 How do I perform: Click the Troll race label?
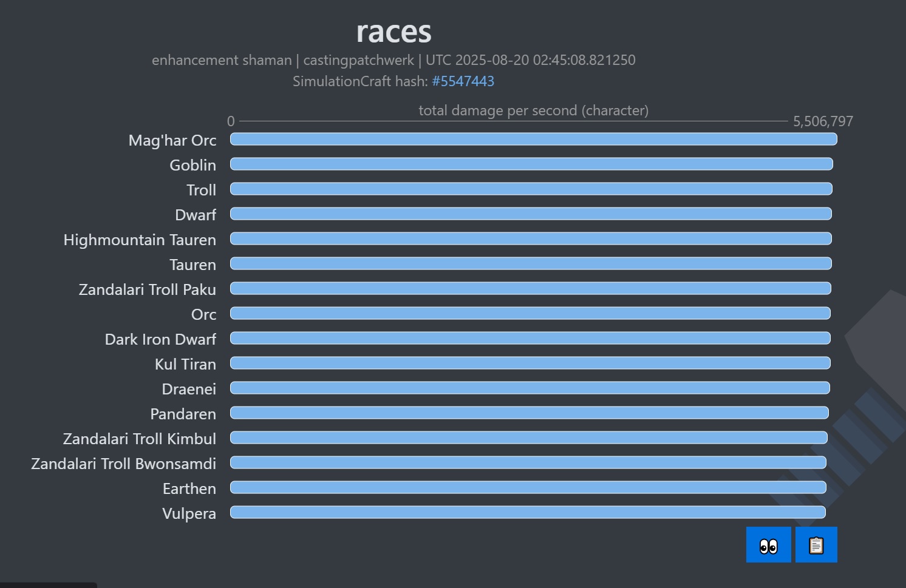pyautogui.click(x=202, y=190)
